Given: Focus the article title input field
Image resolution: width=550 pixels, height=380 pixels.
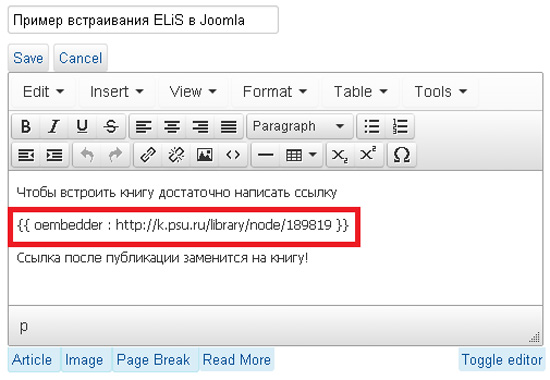Looking at the screenshot, I should point(143,20).
